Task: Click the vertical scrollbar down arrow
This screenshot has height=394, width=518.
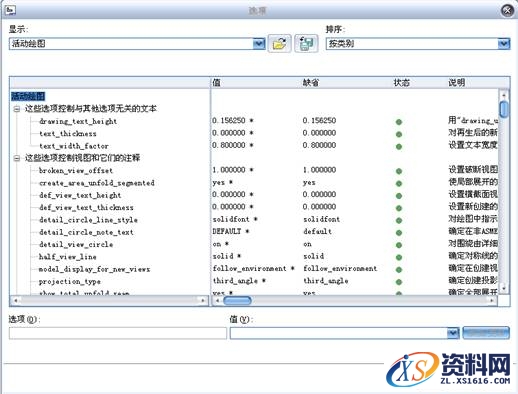Action: tap(504, 288)
